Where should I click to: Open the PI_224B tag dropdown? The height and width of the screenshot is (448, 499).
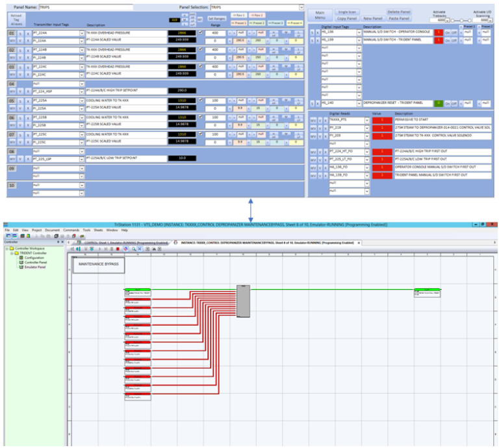pyautogui.click(x=82, y=58)
